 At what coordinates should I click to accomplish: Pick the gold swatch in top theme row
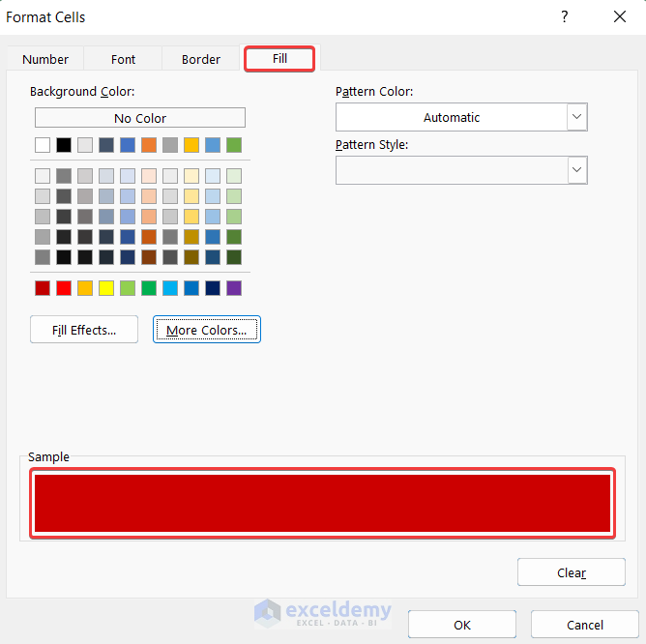(x=191, y=145)
